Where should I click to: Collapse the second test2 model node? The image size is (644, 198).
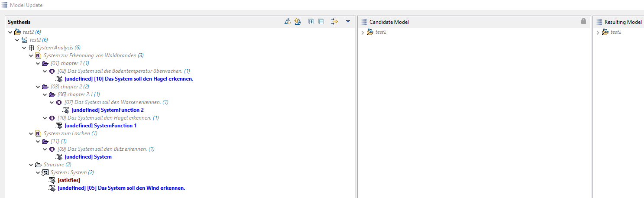(17, 40)
